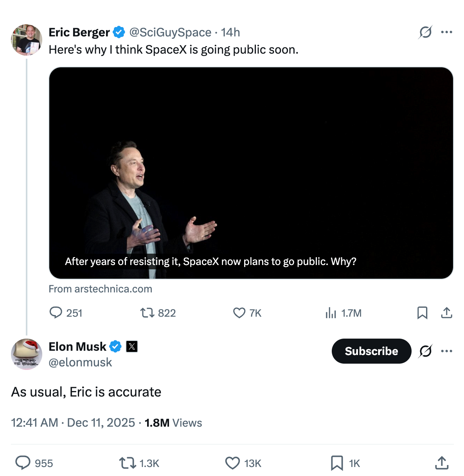464x476 pixels.
Task: Open more options for Eric Berger's post
Action: [446, 32]
